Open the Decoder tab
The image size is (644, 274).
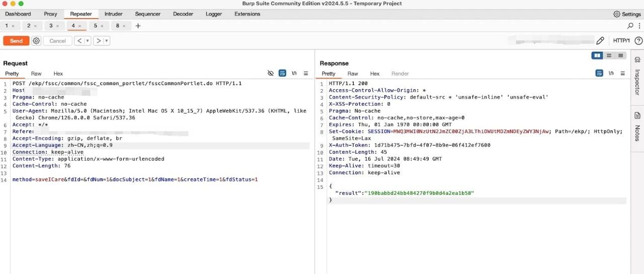[x=183, y=14]
